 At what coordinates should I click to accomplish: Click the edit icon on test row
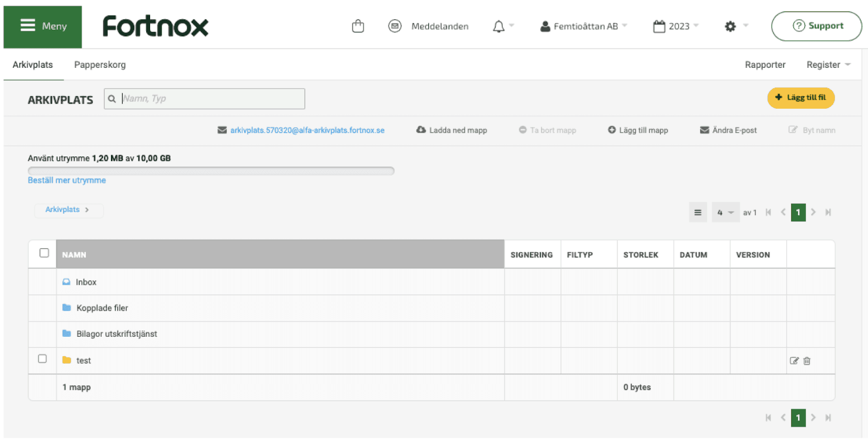794,361
